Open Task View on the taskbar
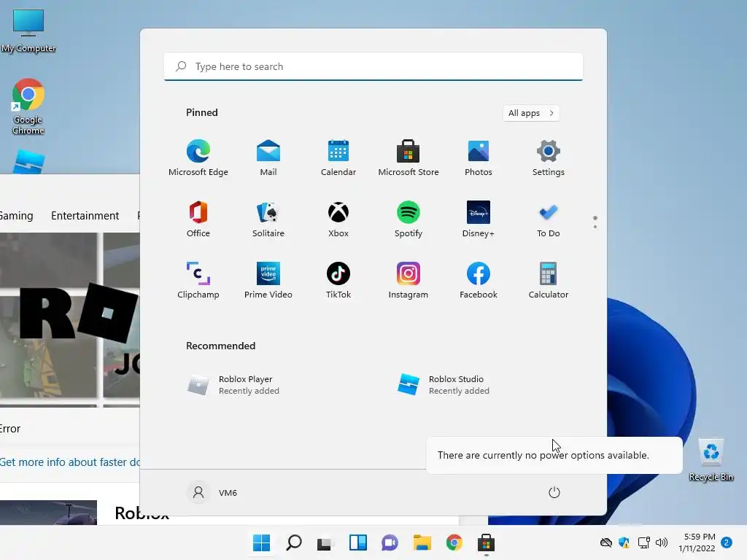 point(325,542)
